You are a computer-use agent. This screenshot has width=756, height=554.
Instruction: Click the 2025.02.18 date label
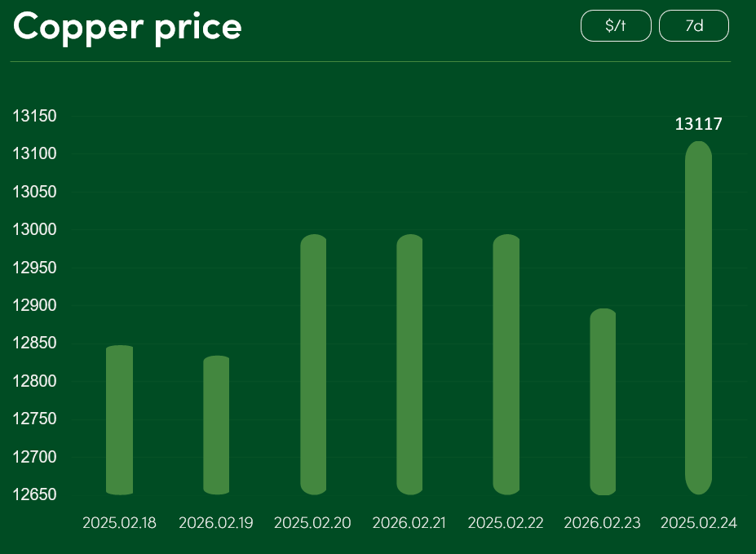[x=119, y=523]
